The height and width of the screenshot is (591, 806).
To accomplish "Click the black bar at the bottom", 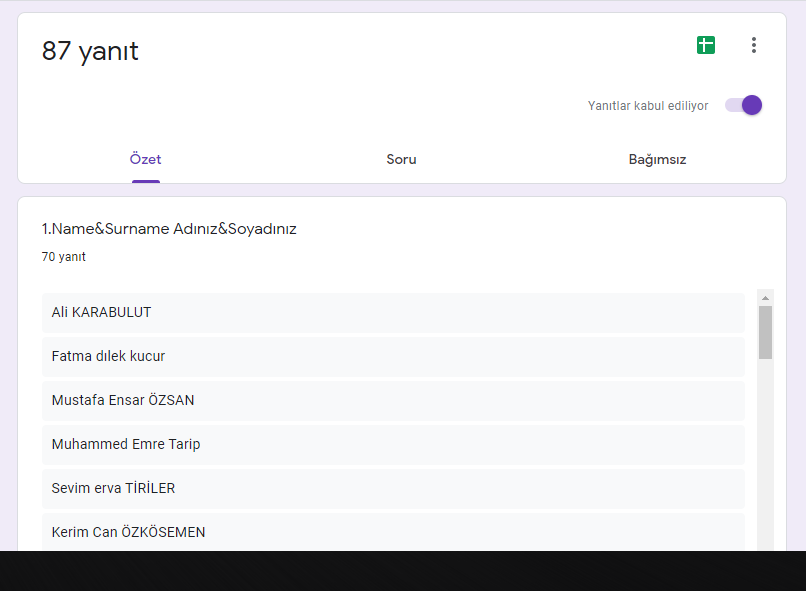I will click(403, 571).
